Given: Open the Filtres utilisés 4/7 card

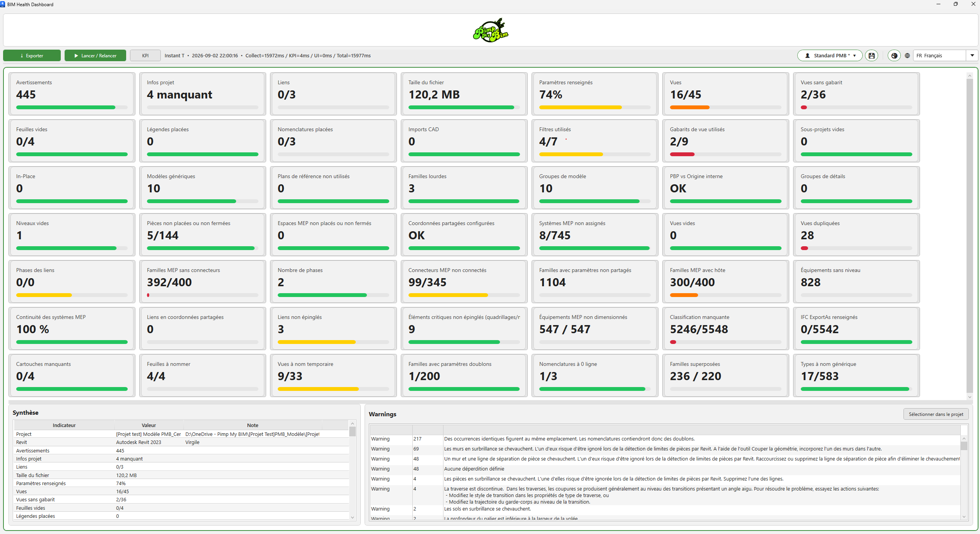Looking at the screenshot, I should pyautogui.click(x=595, y=141).
